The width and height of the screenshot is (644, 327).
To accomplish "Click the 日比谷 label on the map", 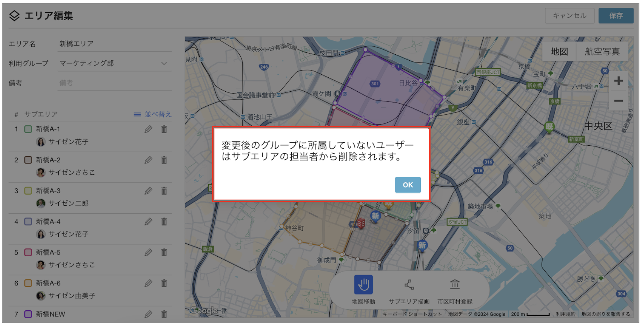I will [x=408, y=83].
